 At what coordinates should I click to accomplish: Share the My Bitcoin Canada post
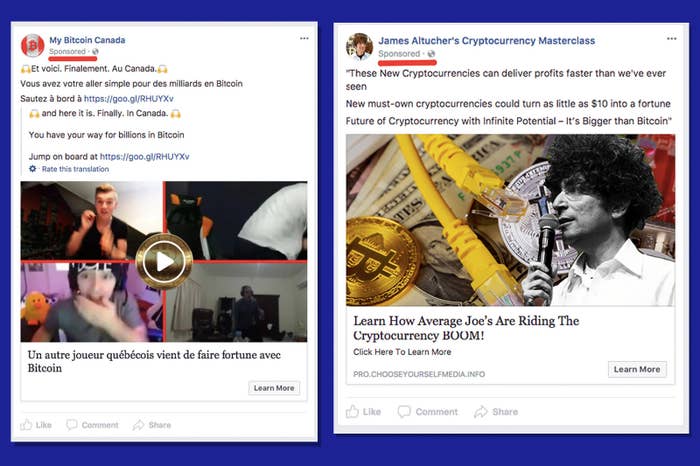[152, 425]
